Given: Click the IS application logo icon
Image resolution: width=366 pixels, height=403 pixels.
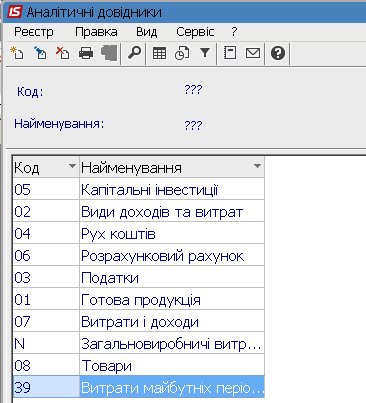Looking at the screenshot, I should (15, 12).
